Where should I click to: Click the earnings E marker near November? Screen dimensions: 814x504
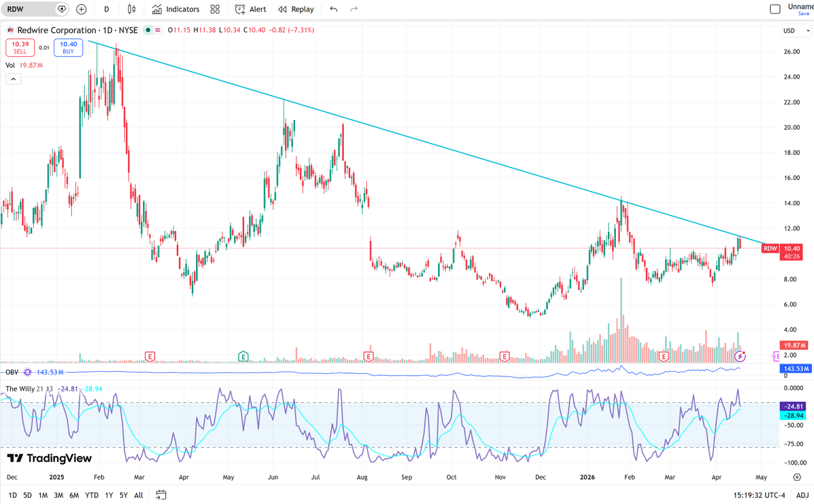[x=504, y=356]
